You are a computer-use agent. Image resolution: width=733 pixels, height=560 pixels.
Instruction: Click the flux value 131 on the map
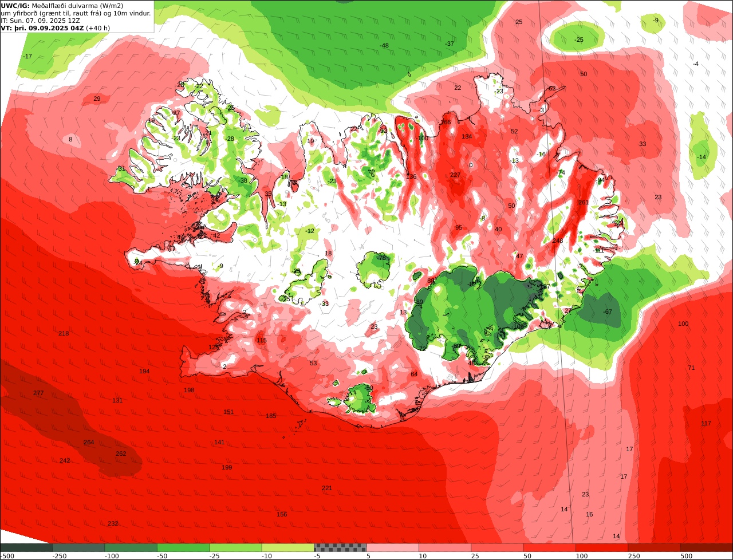click(117, 401)
